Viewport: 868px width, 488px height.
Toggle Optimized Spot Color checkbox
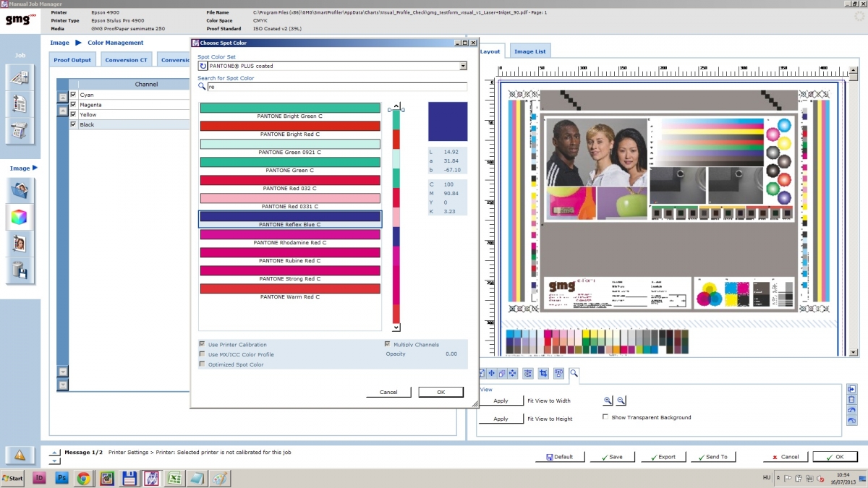coord(202,364)
